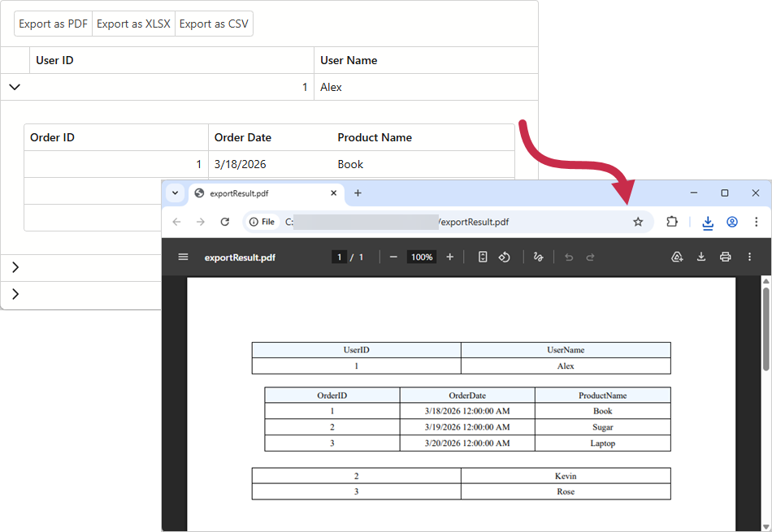Click the Kevin cell in the PDF
The height and width of the screenshot is (532, 772).
coord(566,476)
